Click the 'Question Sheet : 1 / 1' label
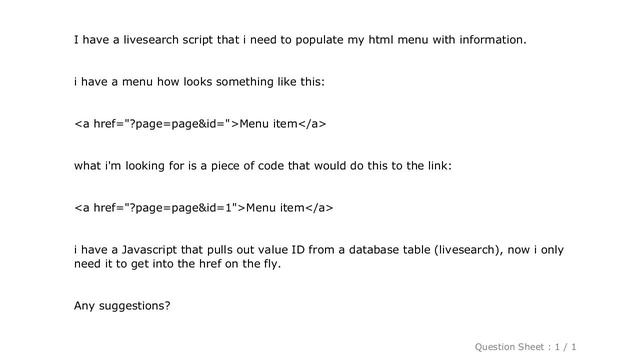The height and width of the screenshot is (360, 640). (525, 347)
